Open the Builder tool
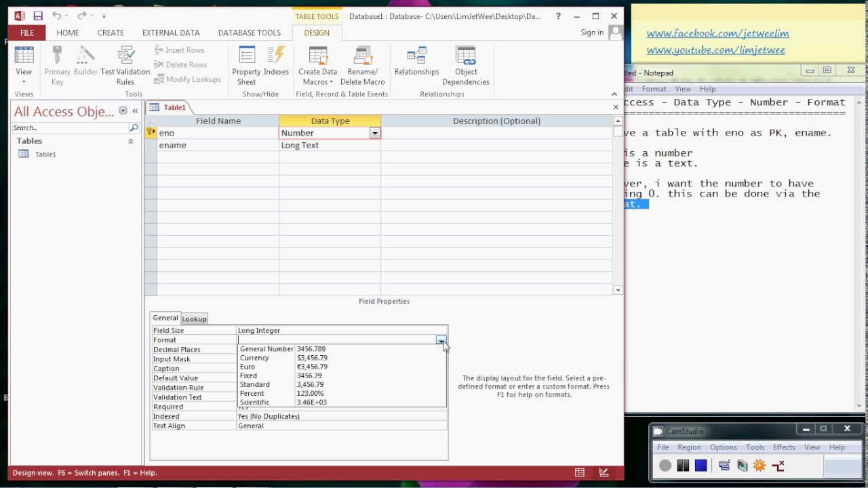The image size is (868, 488). click(x=85, y=61)
